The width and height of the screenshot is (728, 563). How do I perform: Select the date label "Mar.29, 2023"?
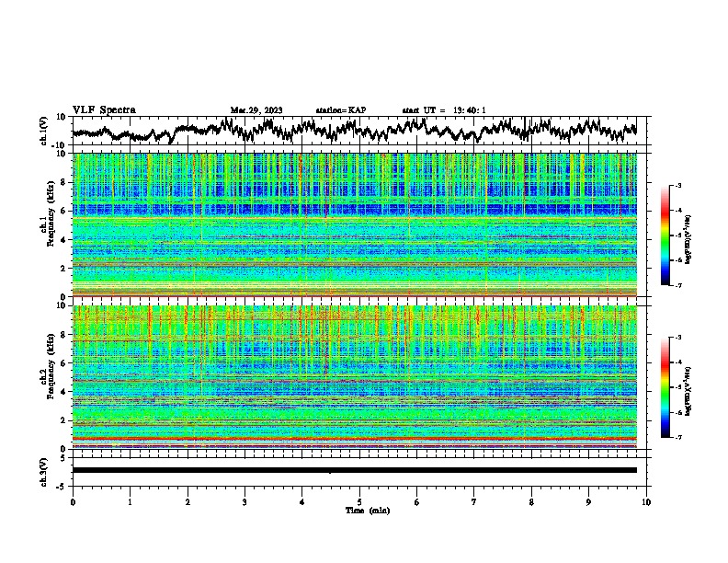[256, 110]
